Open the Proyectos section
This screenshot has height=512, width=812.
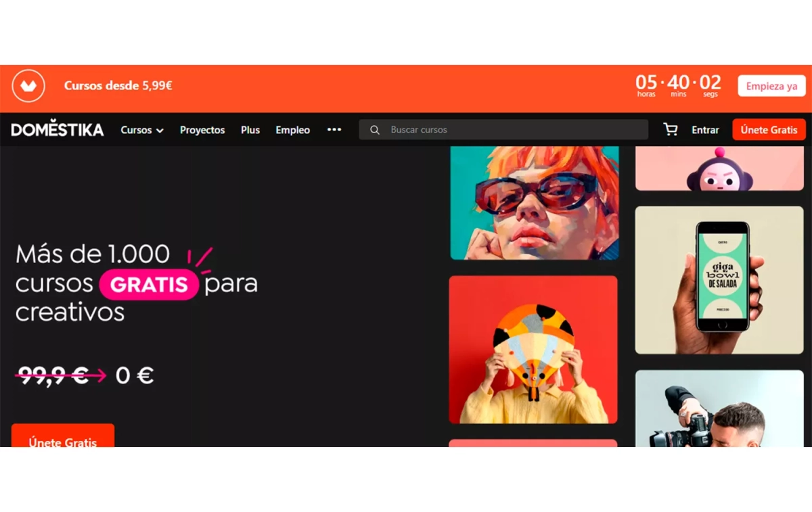click(x=202, y=130)
